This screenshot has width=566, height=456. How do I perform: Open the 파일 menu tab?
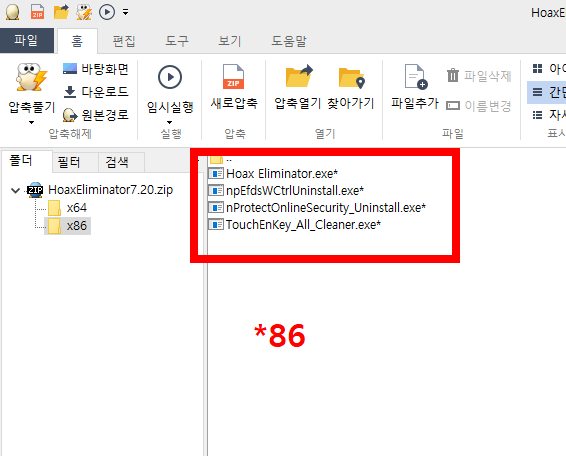click(26, 40)
